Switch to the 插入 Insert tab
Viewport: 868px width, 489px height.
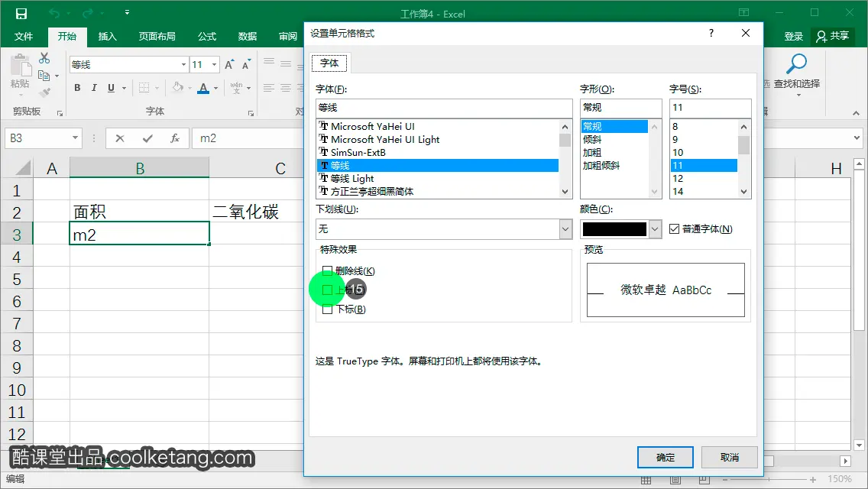[x=108, y=37]
